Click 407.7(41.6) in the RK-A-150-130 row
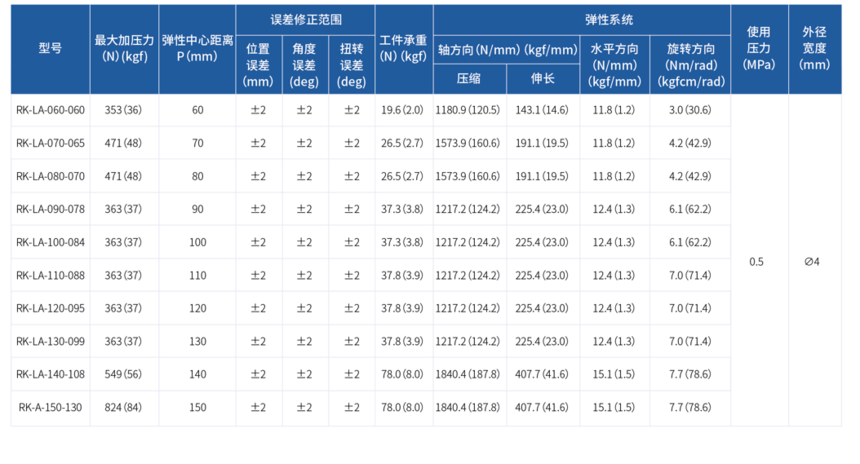 tap(542, 408)
